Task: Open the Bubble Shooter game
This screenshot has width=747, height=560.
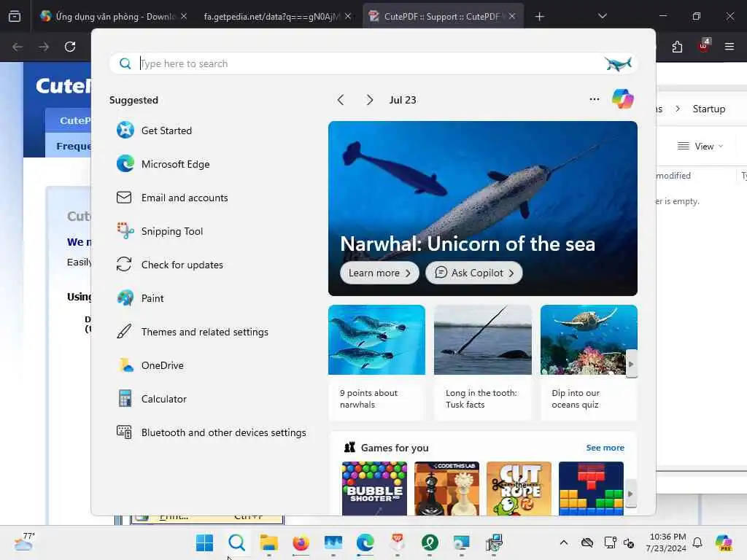Action: pyautogui.click(x=374, y=488)
